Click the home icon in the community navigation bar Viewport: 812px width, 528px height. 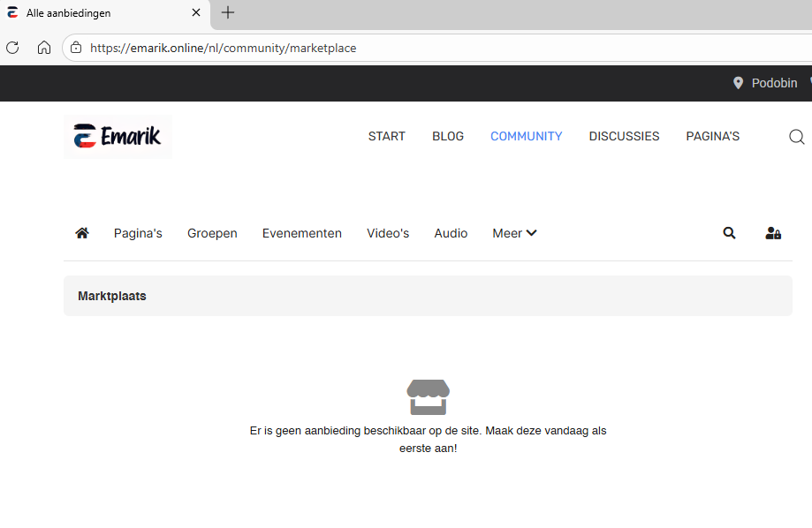point(82,232)
